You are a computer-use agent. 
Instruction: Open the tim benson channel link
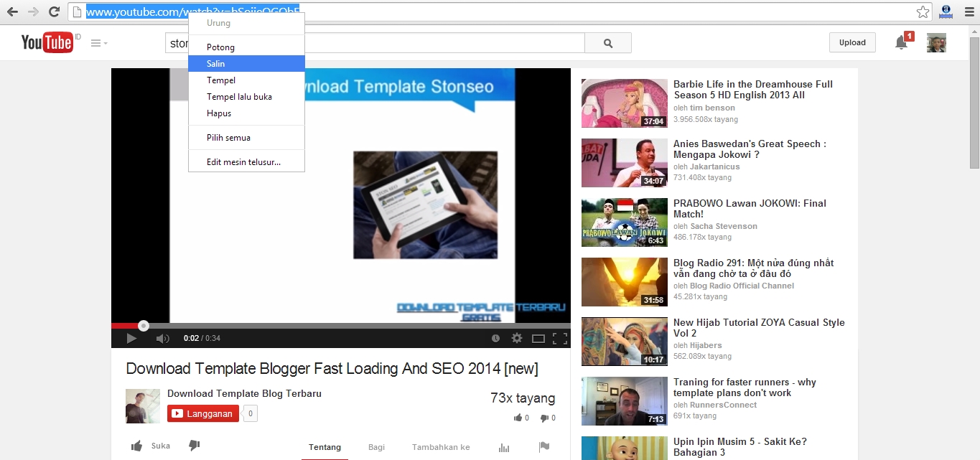(x=712, y=108)
